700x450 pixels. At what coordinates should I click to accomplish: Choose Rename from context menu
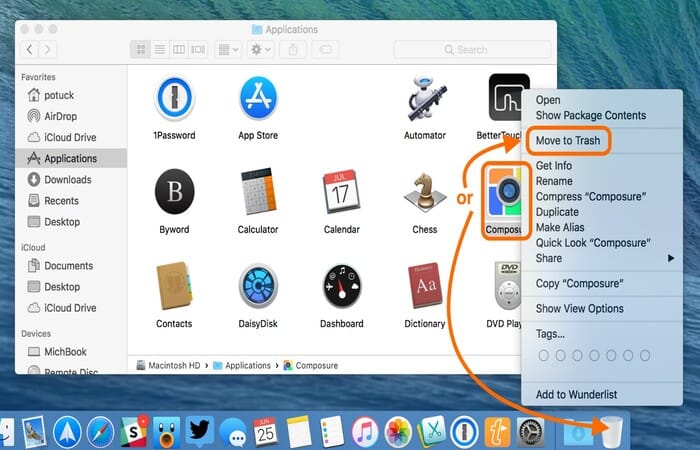pyautogui.click(x=602, y=181)
